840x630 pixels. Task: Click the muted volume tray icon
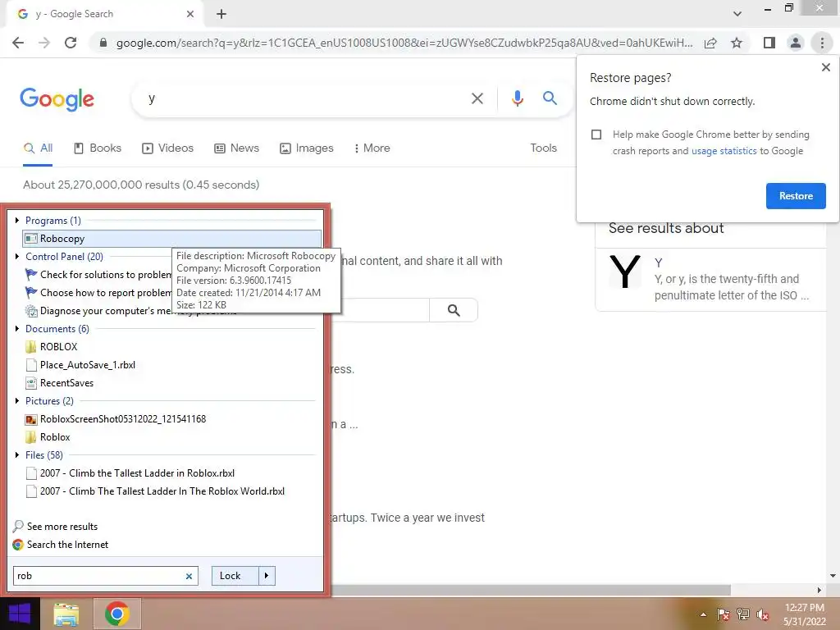coord(763,614)
